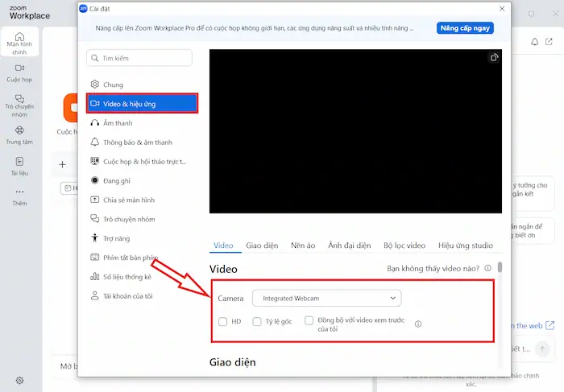564x392 pixels.
Task: Open Cuộc họp in left sidebar
Action: point(19,72)
